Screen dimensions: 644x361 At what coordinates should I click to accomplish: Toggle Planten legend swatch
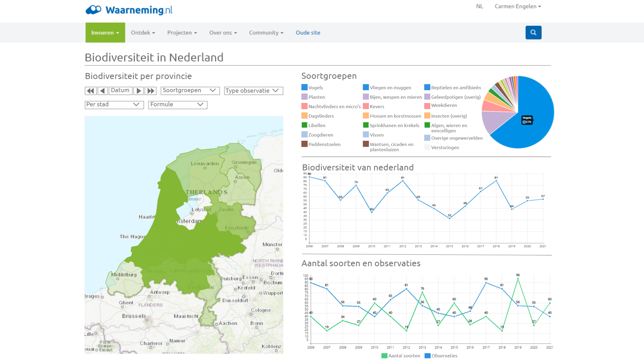point(304,97)
